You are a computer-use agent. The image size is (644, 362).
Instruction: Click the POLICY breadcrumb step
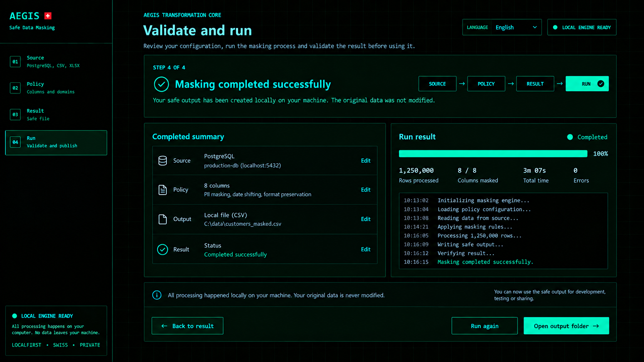tap(486, 83)
